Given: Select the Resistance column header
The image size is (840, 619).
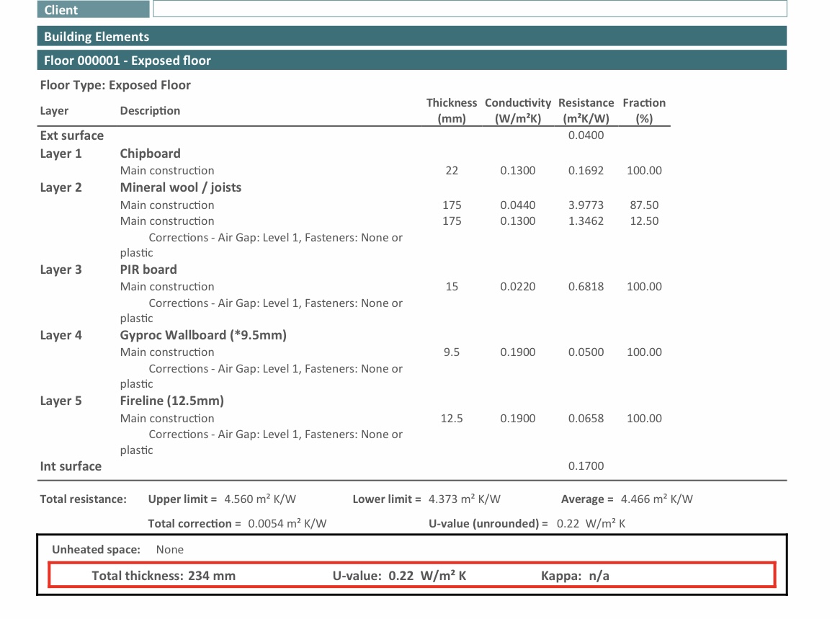Looking at the screenshot, I should tap(586, 111).
